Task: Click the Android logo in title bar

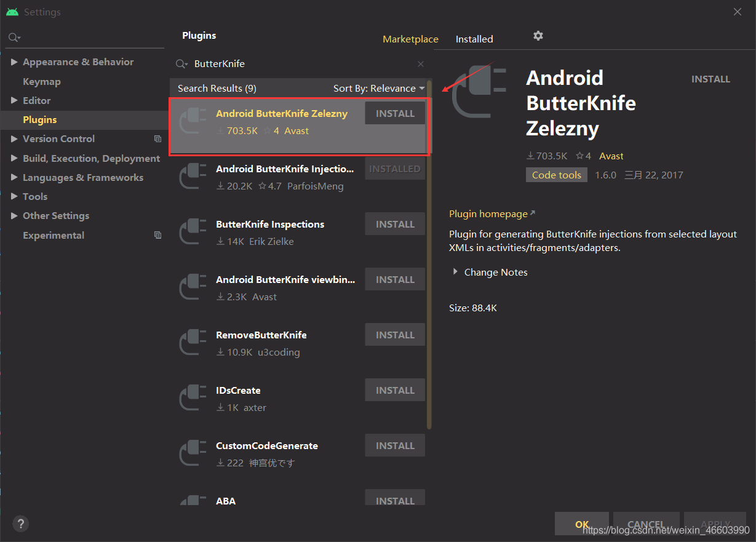Action: click(12, 12)
